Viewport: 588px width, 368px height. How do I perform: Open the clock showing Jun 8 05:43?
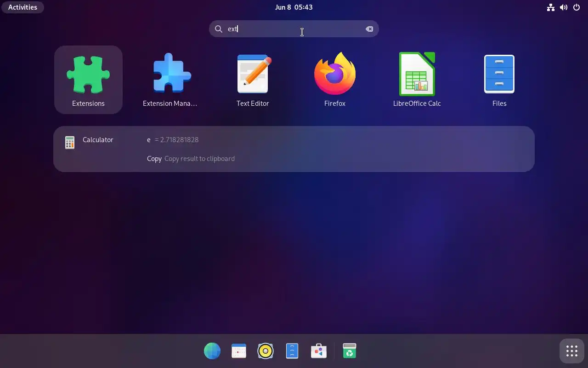(294, 7)
